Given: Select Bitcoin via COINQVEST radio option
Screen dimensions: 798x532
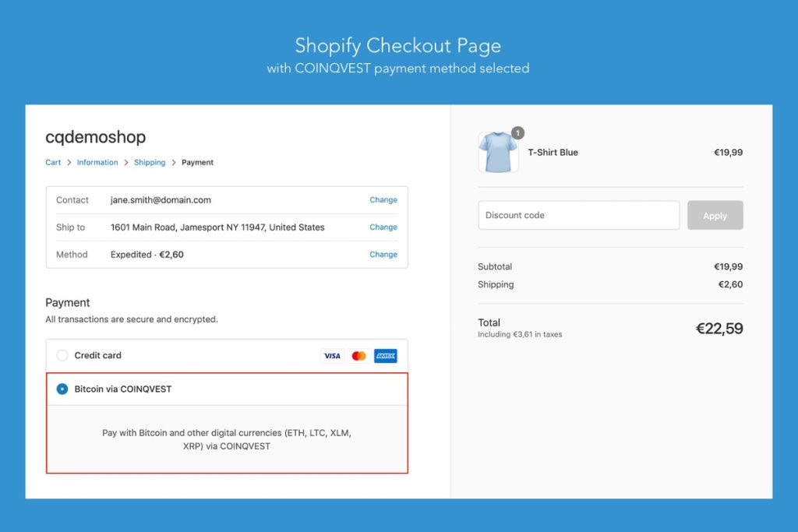Looking at the screenshot, I should coord(62,389).
